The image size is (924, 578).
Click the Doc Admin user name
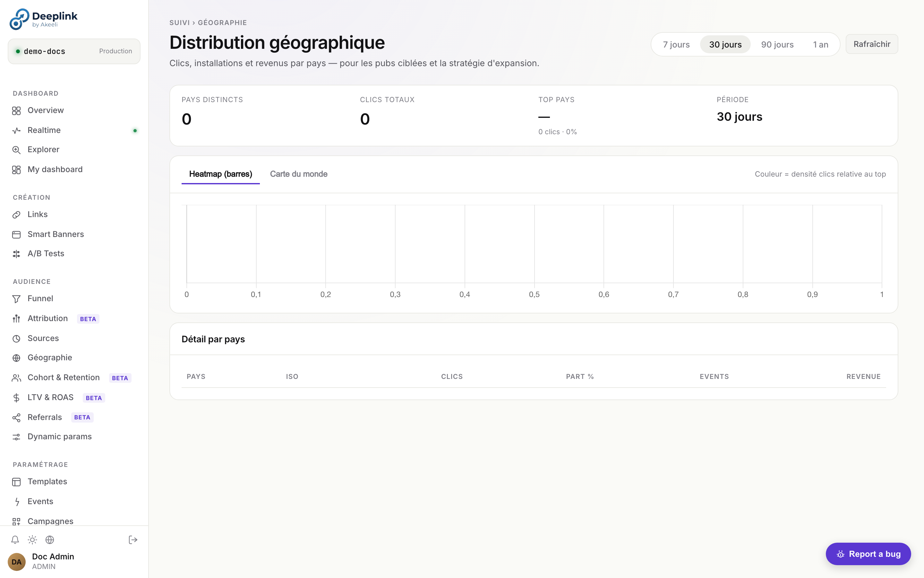click(x=53, y=556)
